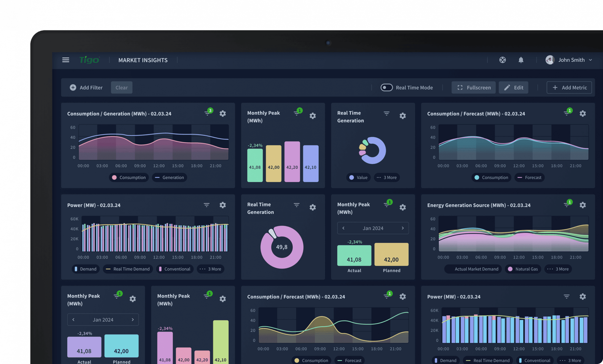The height and width of the screenshot is (364, 603).
Task: Click the Add Metric button
Action: coord(569,88)
